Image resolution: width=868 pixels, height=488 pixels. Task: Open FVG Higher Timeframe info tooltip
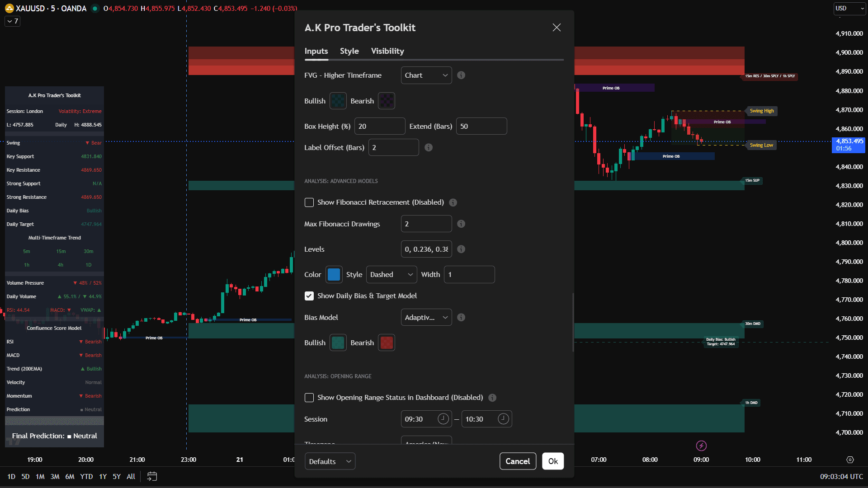tap(462, 75)
